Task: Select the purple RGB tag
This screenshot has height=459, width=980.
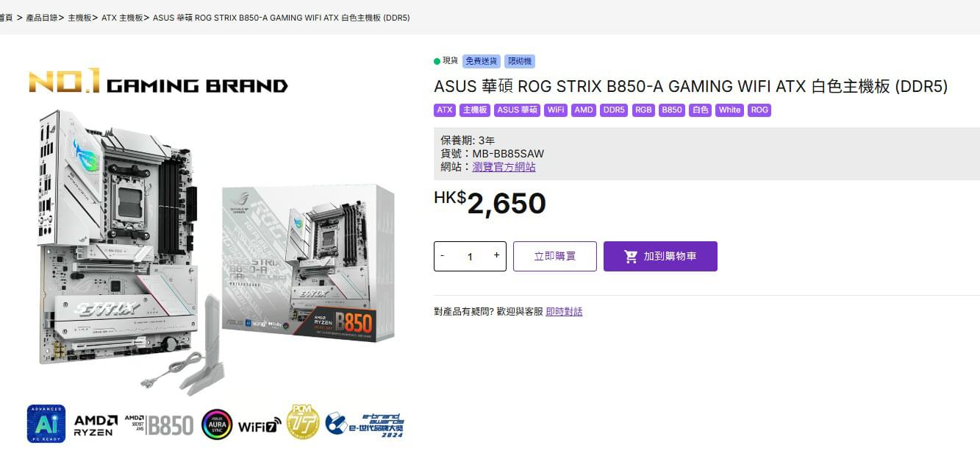Action: [643, 110]
